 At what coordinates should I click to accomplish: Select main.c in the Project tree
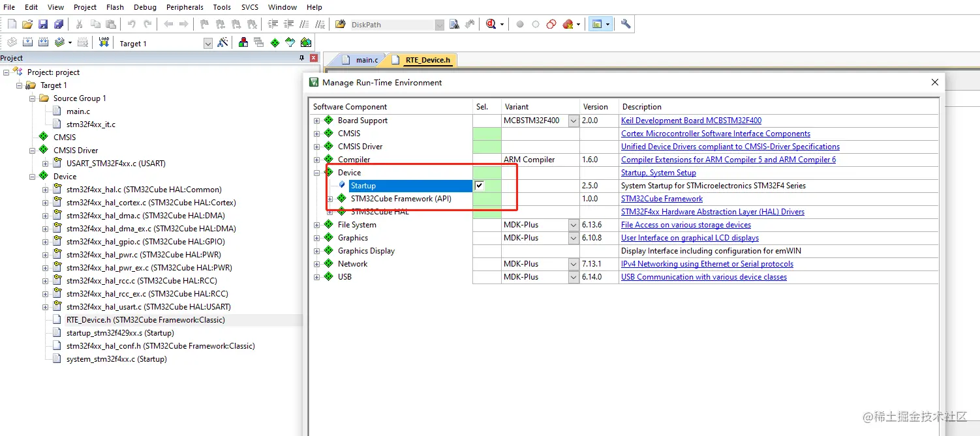78,111
